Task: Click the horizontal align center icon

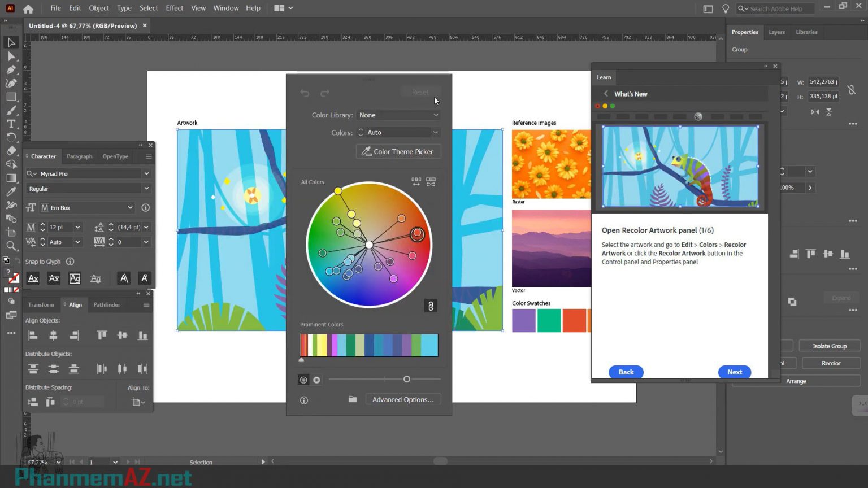Action: 53,335
